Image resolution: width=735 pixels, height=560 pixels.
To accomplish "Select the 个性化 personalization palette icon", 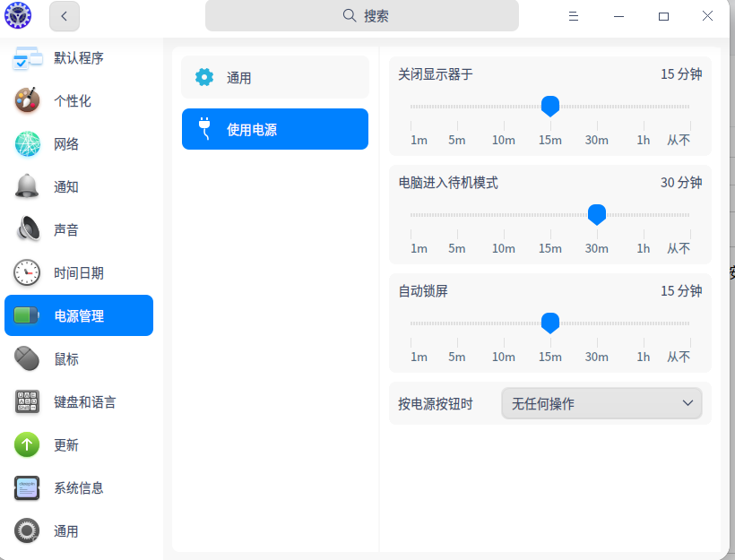I will [28, 101].
